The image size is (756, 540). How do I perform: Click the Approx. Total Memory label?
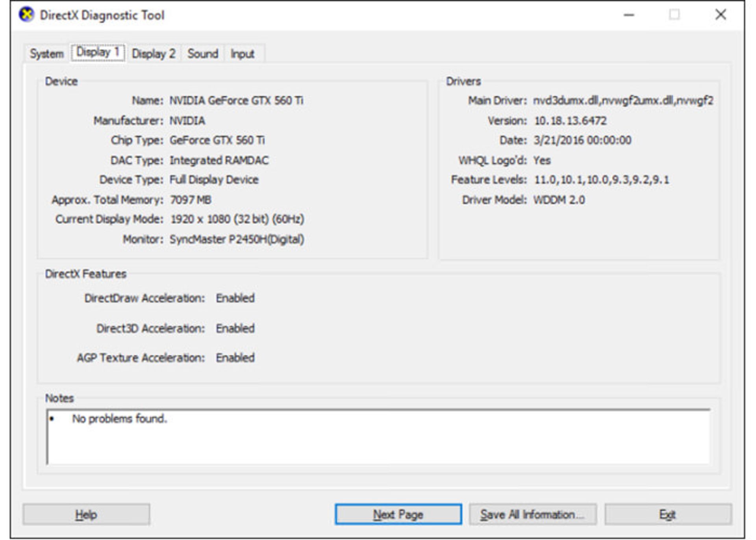coord(107,200)
